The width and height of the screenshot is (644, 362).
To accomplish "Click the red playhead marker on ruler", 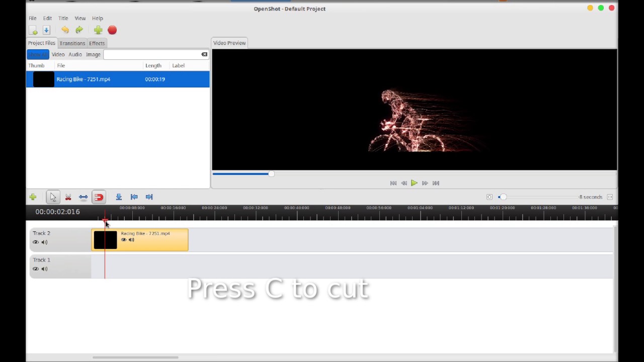I will (105, 221).
